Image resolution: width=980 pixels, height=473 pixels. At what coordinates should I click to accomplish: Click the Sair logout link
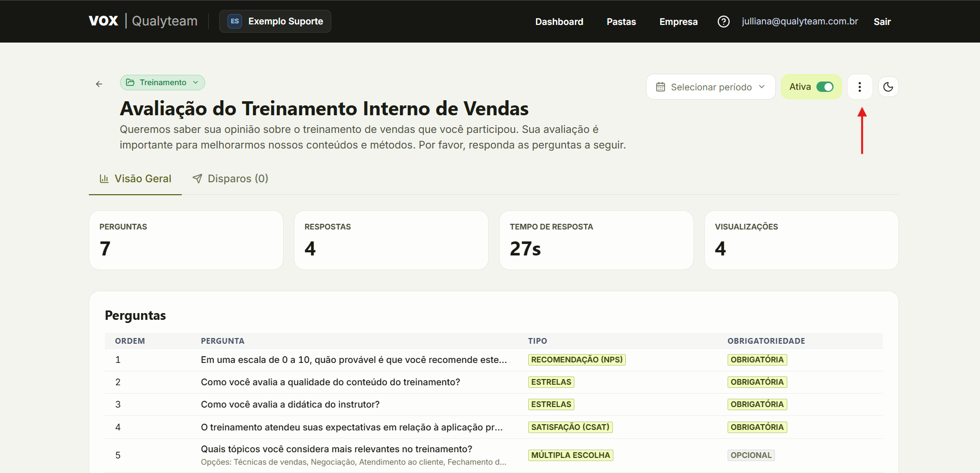click(882, 21)
